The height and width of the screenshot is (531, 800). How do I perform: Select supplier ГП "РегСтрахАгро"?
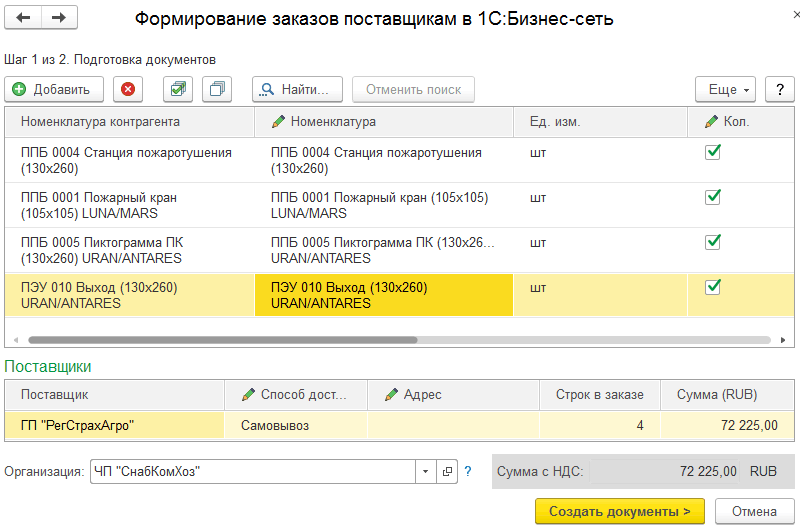tap(114, 425)
